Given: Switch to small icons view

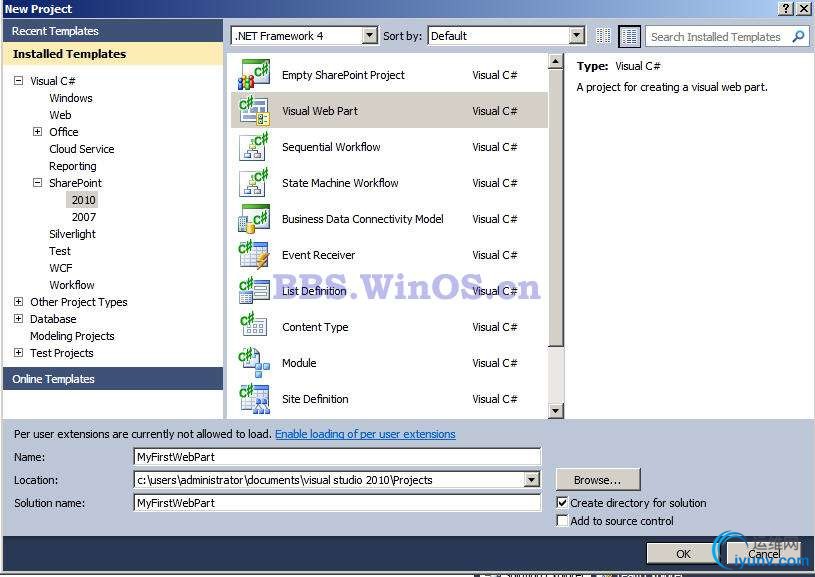Looking at the screenshot, I should 603,36.
